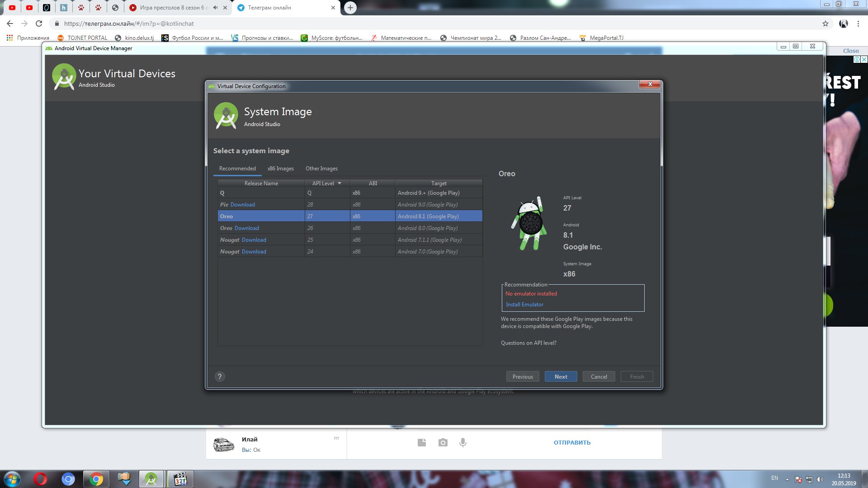Open the Android Studio taskbar icon
Image resolution: width=868 pixels, height=488 pixels.
coord(151,479)
